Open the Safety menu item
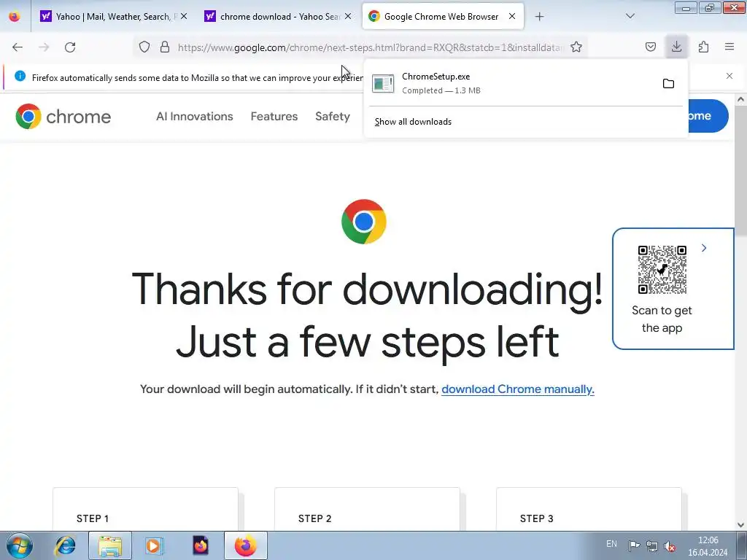This screenshot has height=560, width=747. tap(333, 116)
